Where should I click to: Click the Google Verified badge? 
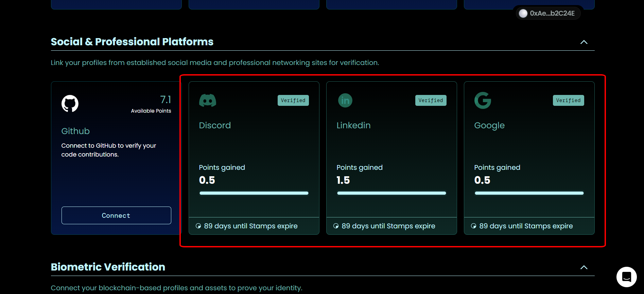click(x=569, y=100)
